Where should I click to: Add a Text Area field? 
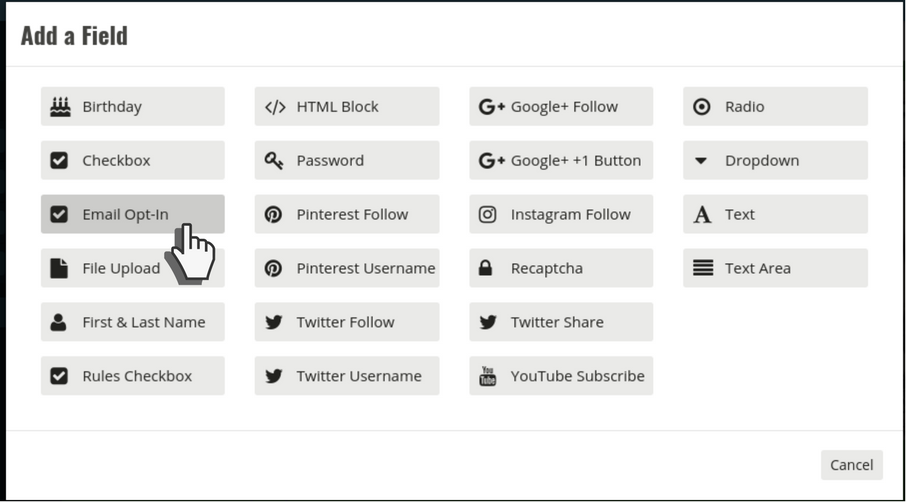click(775, 268)
